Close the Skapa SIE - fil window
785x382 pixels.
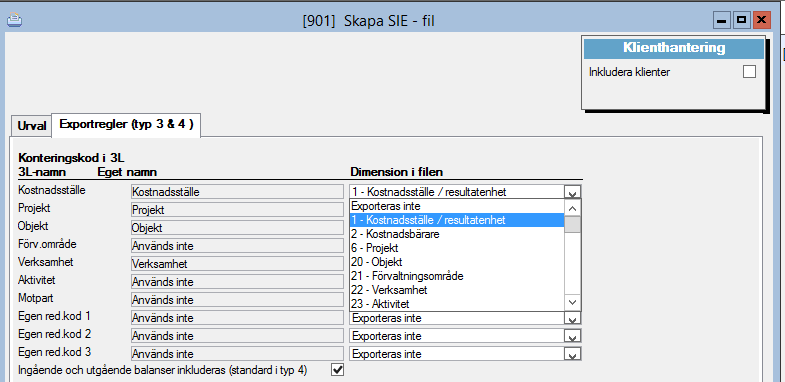point(761,21)
